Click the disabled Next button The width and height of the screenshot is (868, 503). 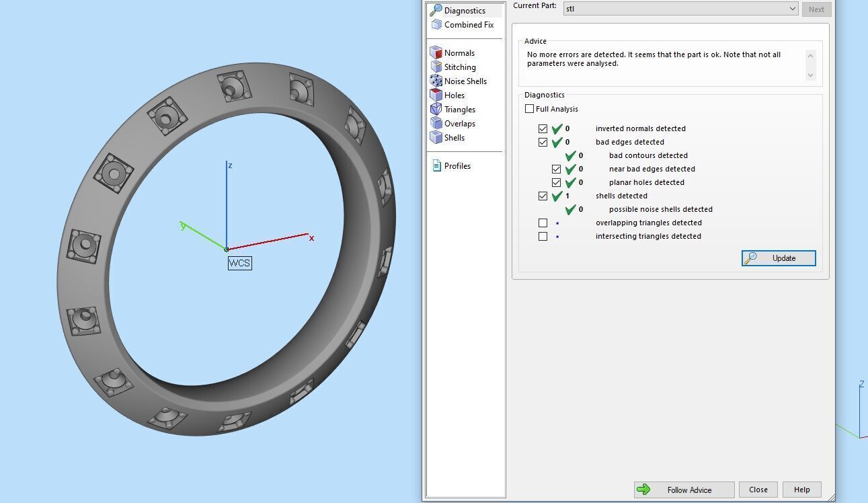(816, 9)
